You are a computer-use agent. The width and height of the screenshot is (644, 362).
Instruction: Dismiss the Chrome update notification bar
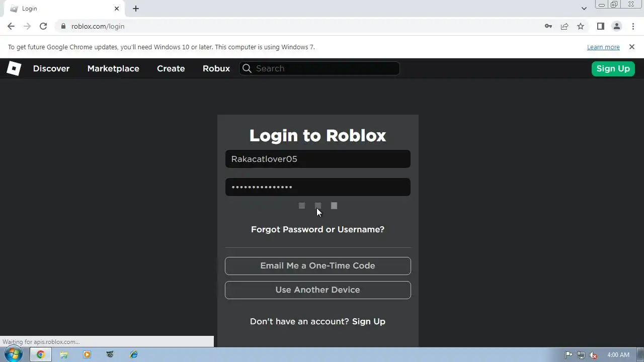click(632, 47)
